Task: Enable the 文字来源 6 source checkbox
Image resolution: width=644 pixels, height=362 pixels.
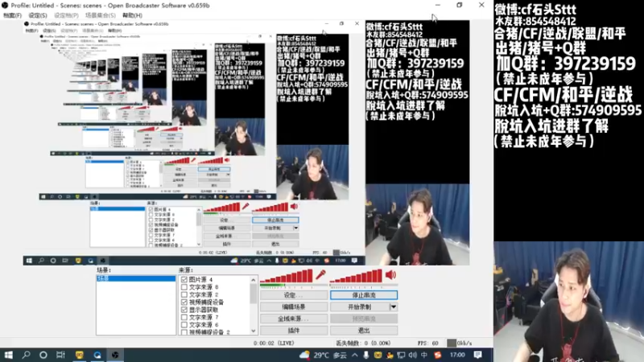Action: pos(184,325)
